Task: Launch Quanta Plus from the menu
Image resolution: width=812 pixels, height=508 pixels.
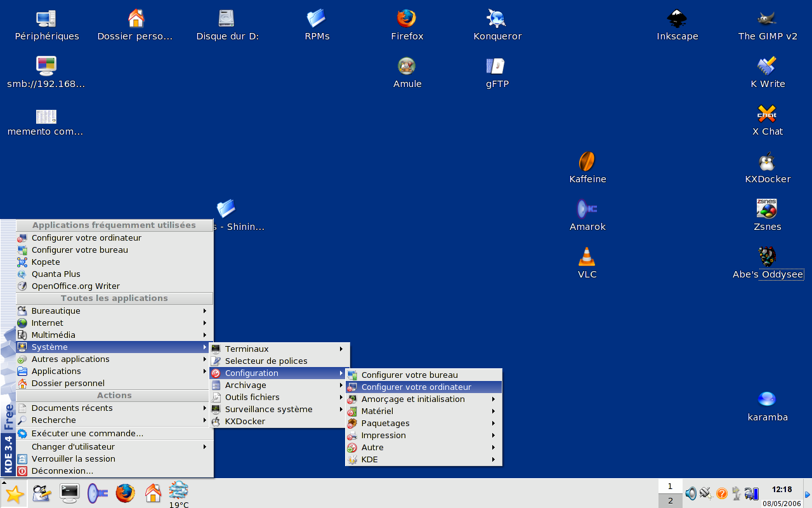Action: click(115, 274)
